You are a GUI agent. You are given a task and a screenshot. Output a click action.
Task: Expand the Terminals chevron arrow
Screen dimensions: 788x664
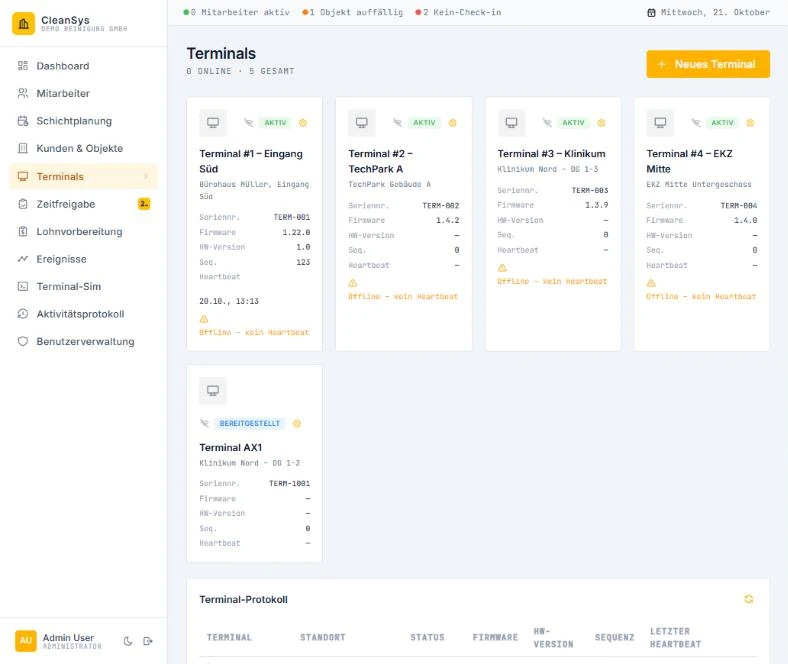146,176
